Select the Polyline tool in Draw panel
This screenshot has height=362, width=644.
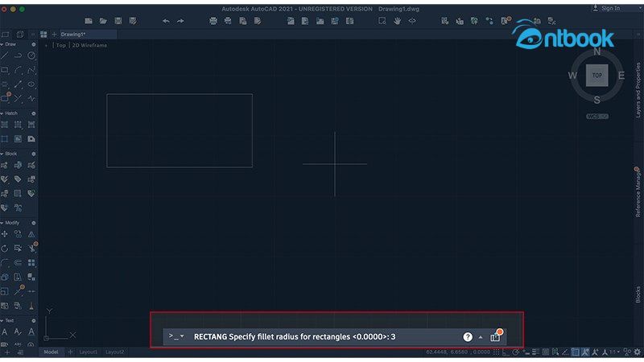click(x=18, y=56)
